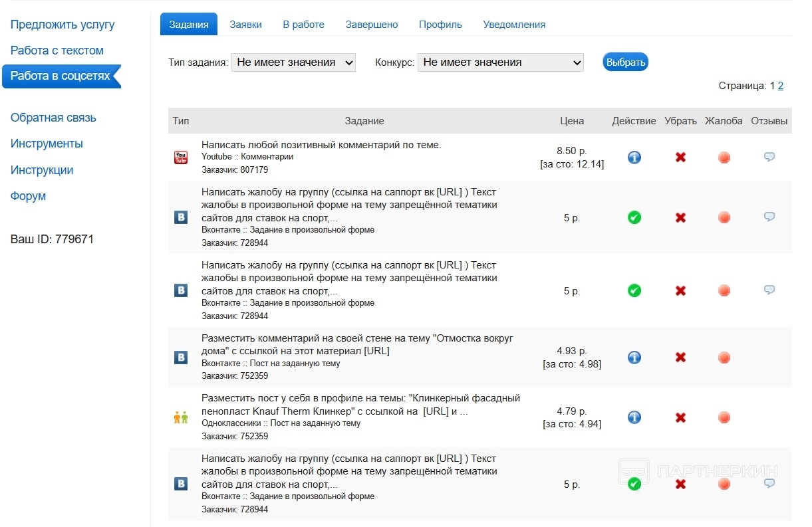Open the "Тип задания" dropdown
Viewport: 812px width, 527px height.
[293, 62]
